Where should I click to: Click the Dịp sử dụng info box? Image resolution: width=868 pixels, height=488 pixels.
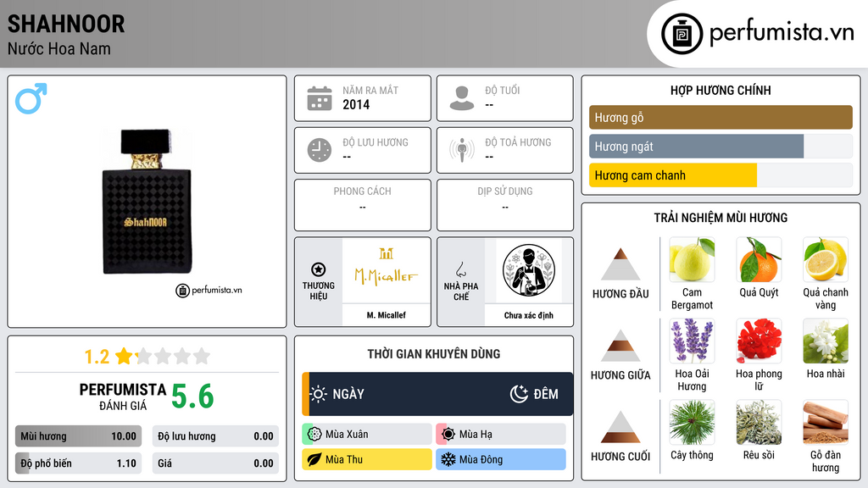coord(505,205)
